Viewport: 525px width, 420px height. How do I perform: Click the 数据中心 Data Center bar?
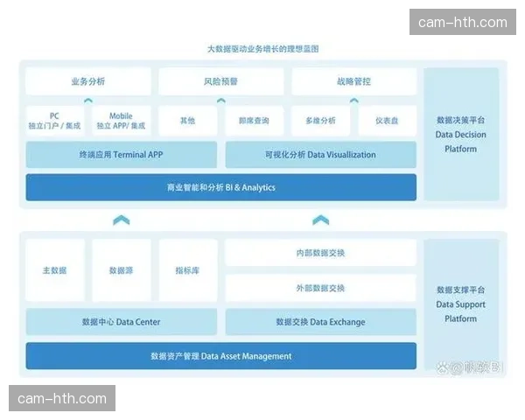click(122, 321)
